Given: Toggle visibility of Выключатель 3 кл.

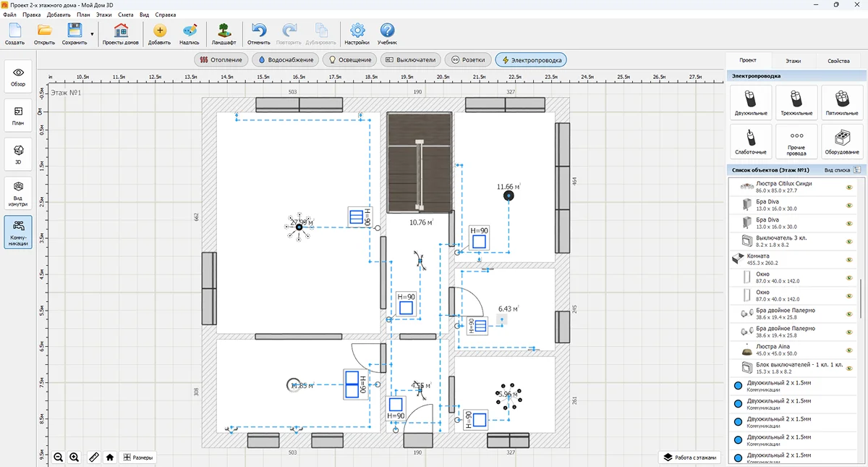Looking at the screenshot, I should pyautogui.click(x=849, y=241).
